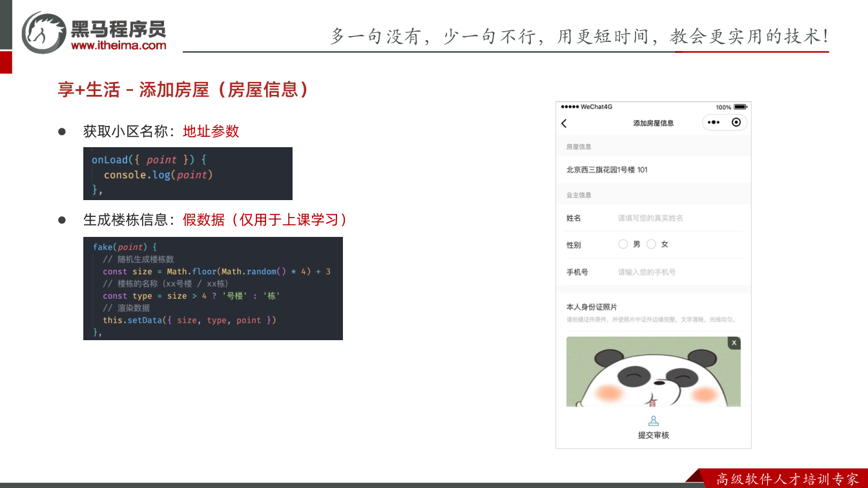Click the onLoad code snippet block

(188, 174)
